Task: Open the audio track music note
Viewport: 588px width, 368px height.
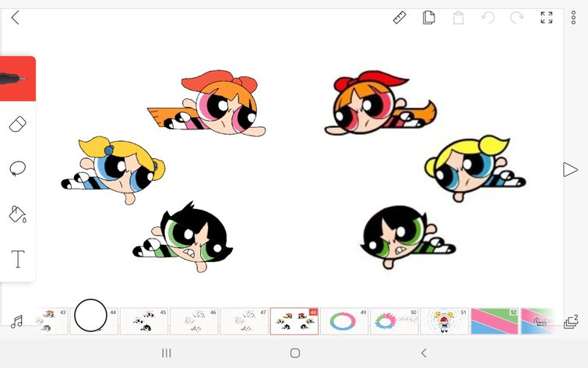Action: 17,322
